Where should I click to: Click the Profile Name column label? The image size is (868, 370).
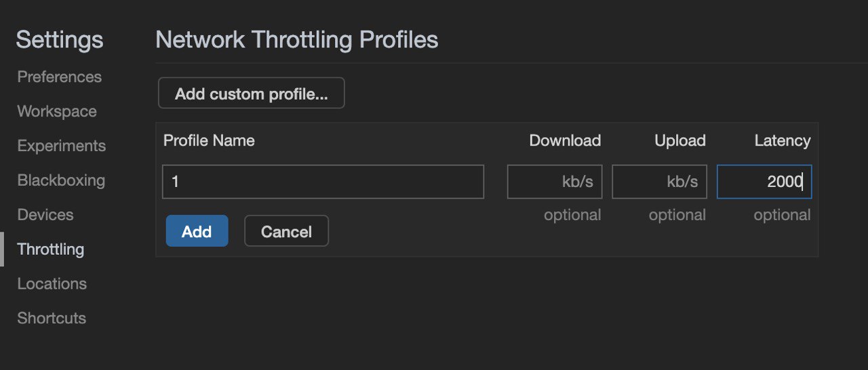[x=209, y=141]
